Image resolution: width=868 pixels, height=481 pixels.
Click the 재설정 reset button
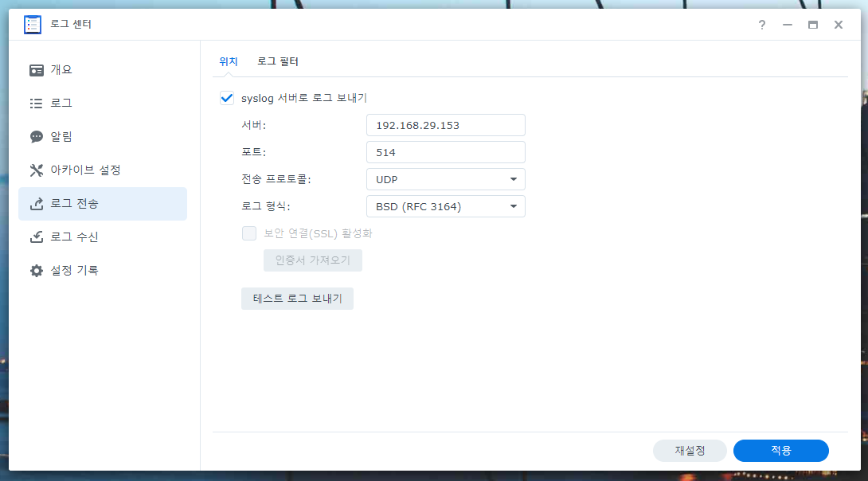point(690,451)
